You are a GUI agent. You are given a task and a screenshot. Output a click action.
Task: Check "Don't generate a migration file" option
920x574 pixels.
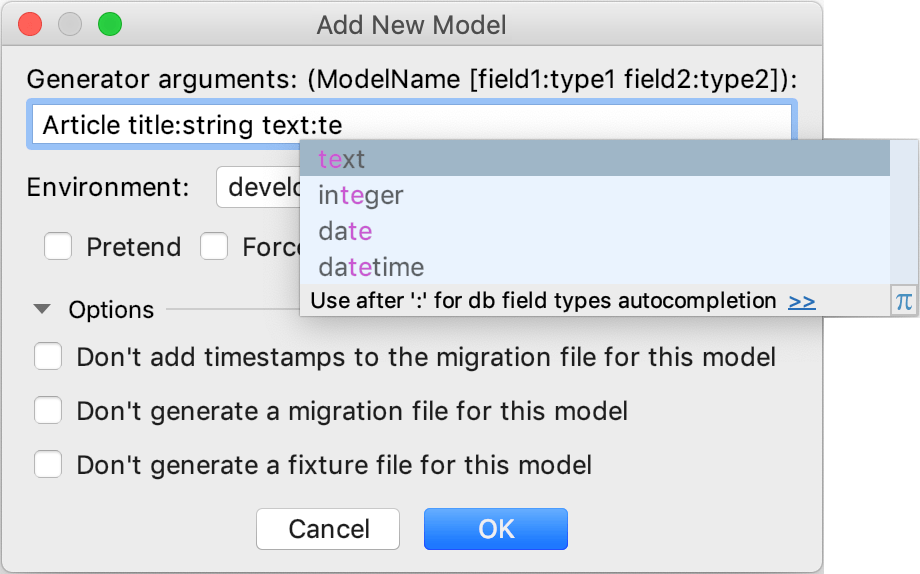pos(49,411)
